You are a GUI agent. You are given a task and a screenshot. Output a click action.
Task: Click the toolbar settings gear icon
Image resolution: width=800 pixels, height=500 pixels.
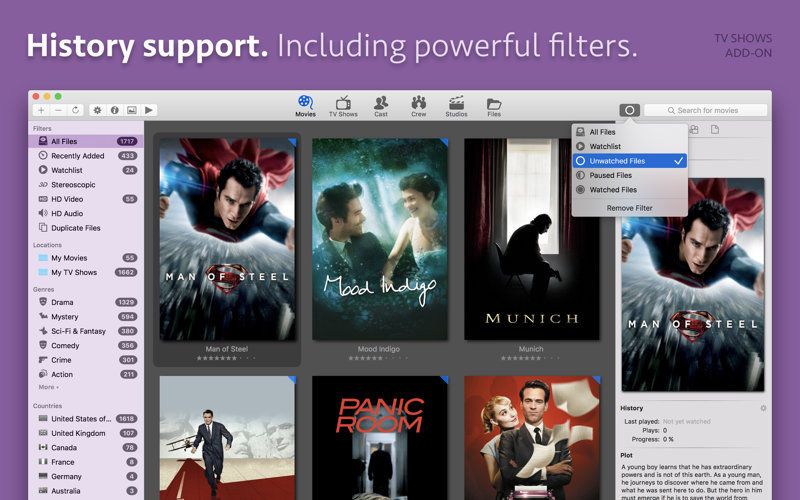tap(97, 110)
